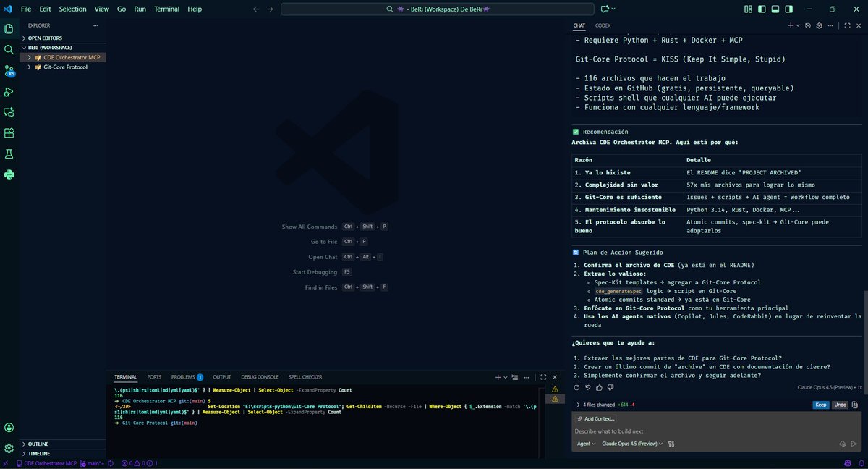The image size is (868, 469).
Task: Toggle the primary side bar visibility
Action: tap(761, 8)
